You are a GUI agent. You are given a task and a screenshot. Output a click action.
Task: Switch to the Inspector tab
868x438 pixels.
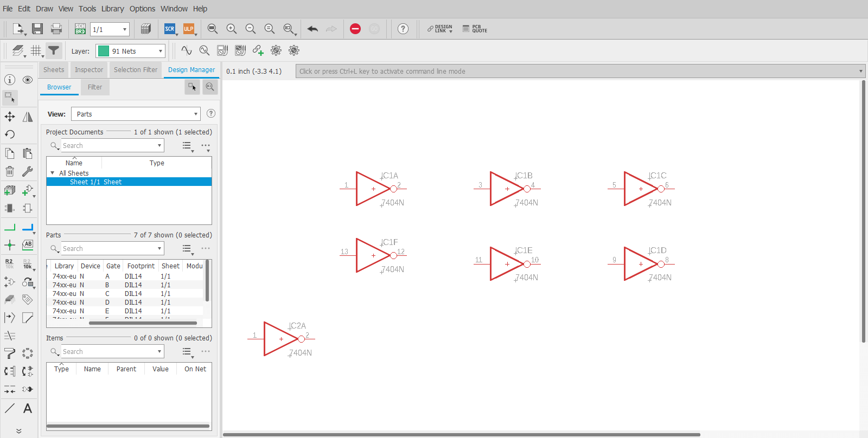tap(89, 70)
